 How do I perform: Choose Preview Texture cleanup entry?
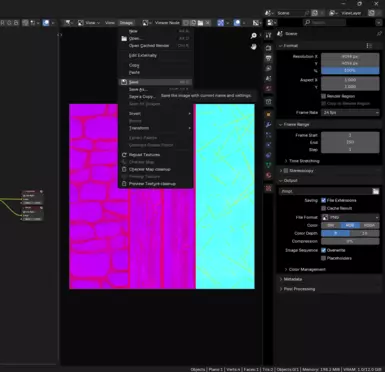155,184
